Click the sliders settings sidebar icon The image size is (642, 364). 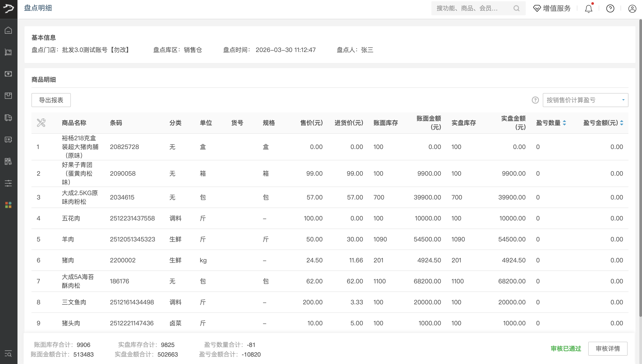pos(8,183)
